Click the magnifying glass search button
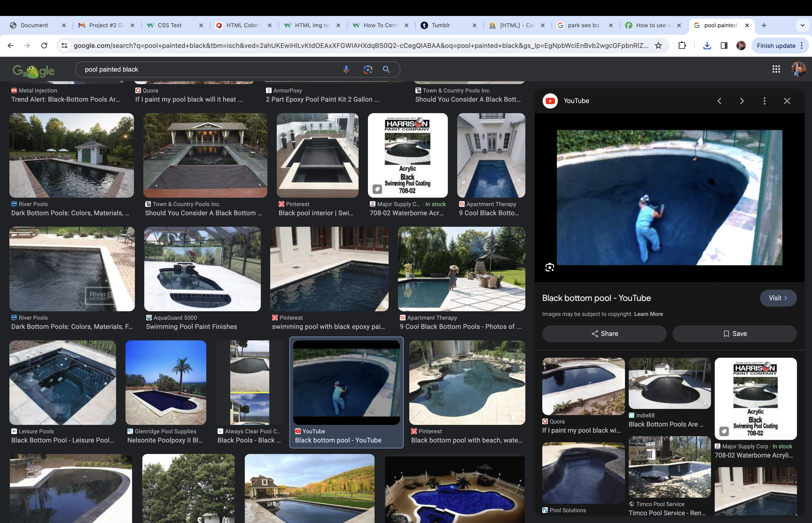Screen dimensions: 812x523 (386, 69)
